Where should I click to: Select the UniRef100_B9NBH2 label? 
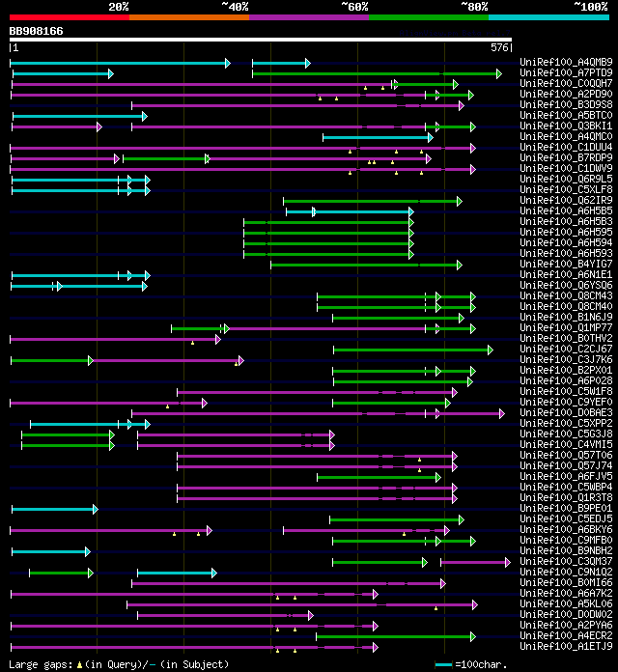(x=566, y=550)
